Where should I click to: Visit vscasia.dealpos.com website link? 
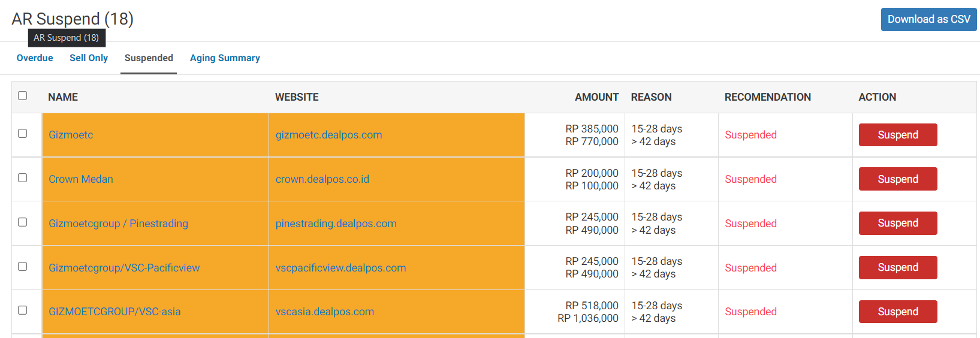pyautogui.click(x=325, y=312)
